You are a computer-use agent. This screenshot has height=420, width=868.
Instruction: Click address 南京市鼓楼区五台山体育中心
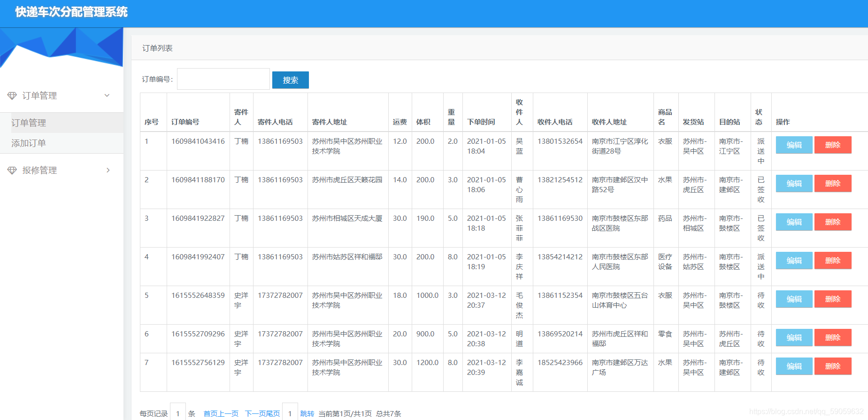[x=620, y=300]
